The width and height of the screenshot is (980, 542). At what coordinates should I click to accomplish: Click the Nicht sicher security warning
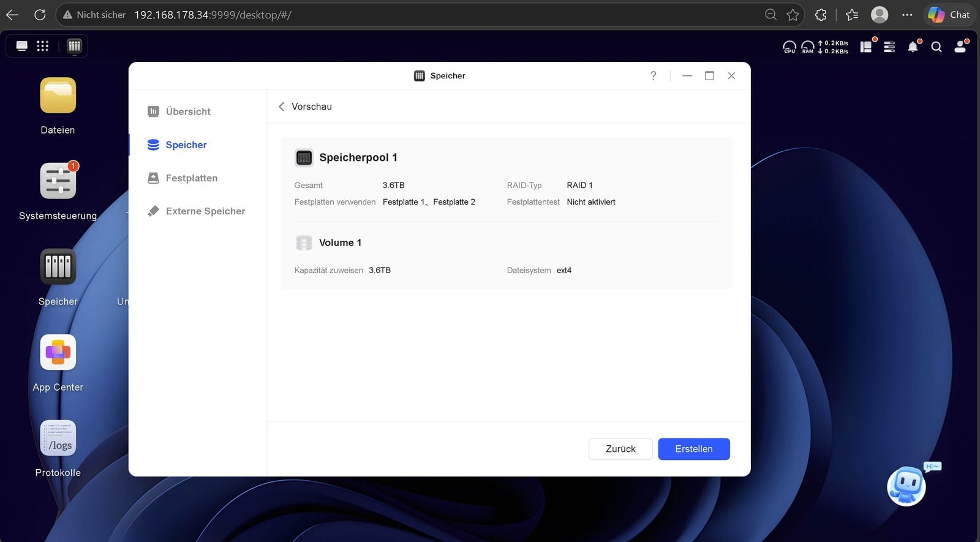click(x=94, y=15)
